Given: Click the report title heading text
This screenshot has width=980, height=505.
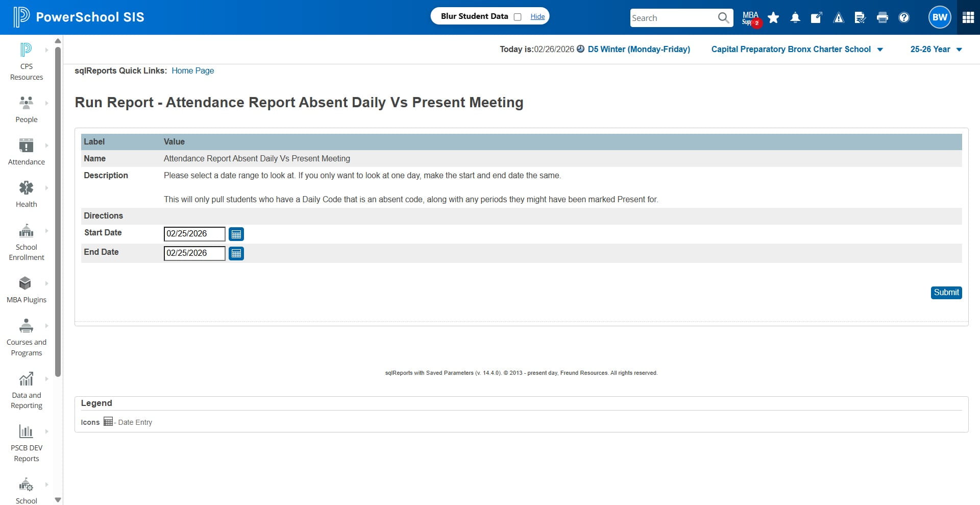Looking at the screenshot, I should 299,102.
